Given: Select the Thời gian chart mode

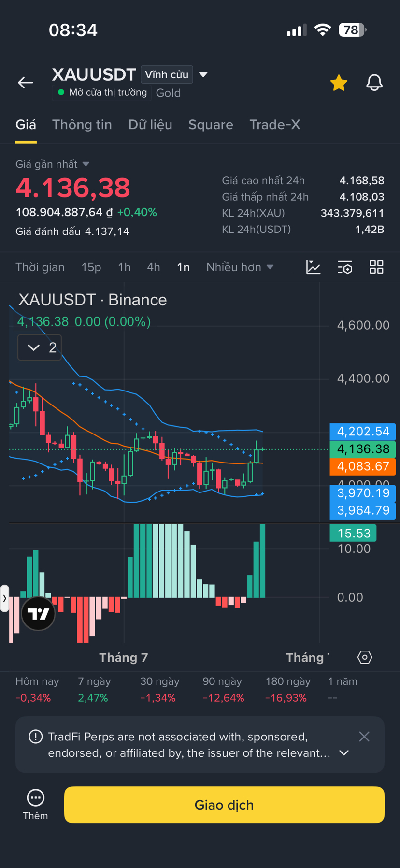Looking at the screenshot, I should pyautogui.click(x=40, y=267).
